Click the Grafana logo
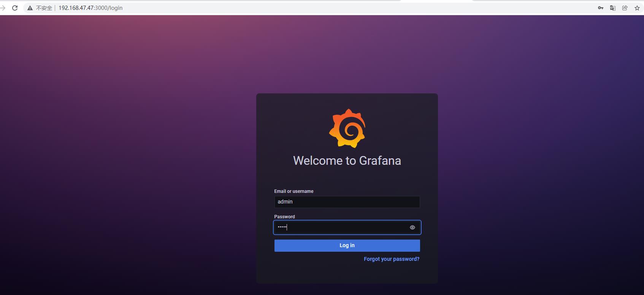The width and height of the screenshot is (644, 295). click(347, 128)
